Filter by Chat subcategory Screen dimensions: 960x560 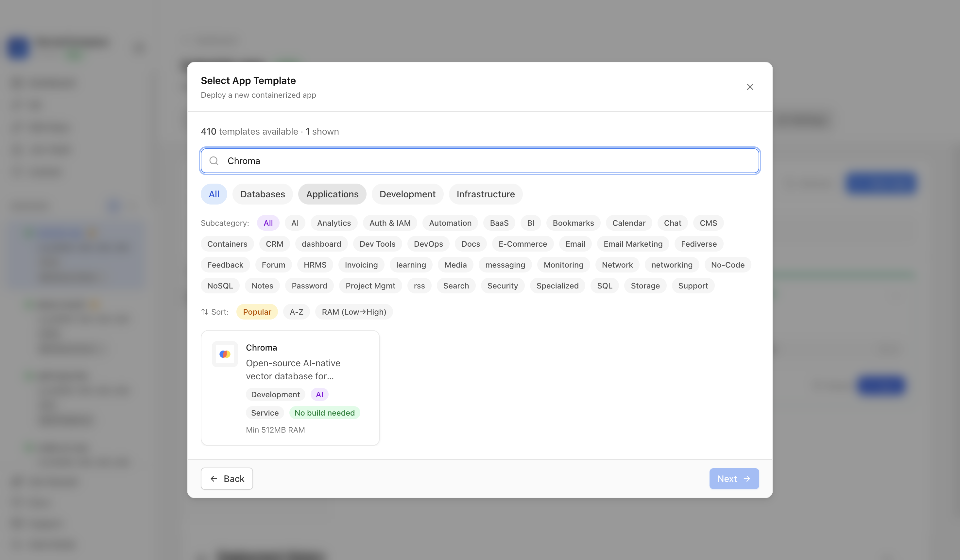coord(672,223)
